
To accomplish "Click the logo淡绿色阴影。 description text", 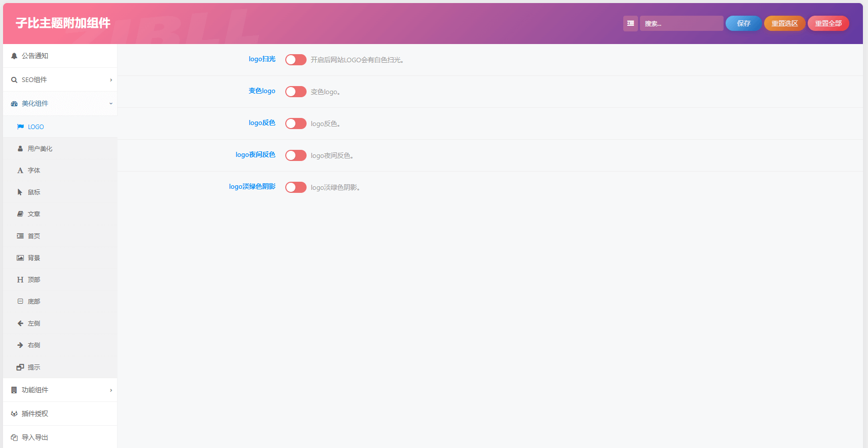I will click(335, 187).
